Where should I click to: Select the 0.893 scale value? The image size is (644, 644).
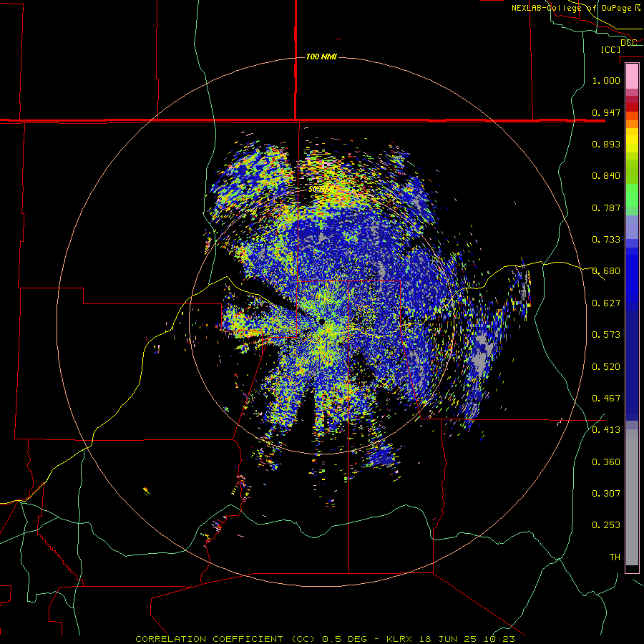point(606,144)
